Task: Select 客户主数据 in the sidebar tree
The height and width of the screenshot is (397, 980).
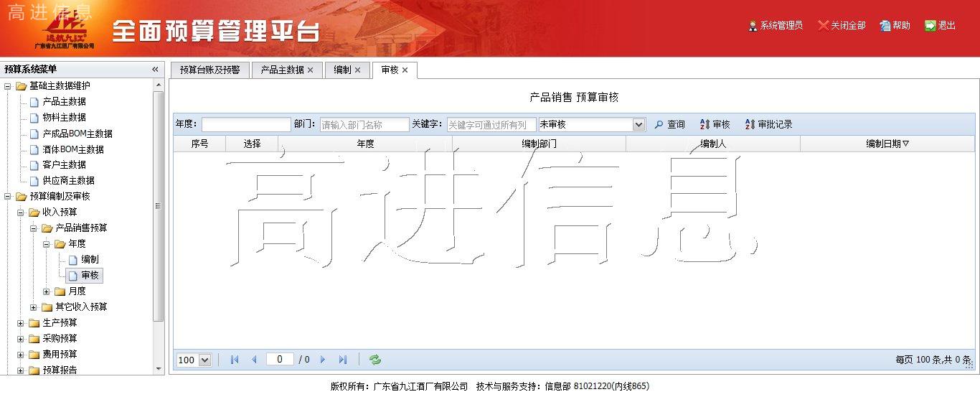Action: pos(64,165)
